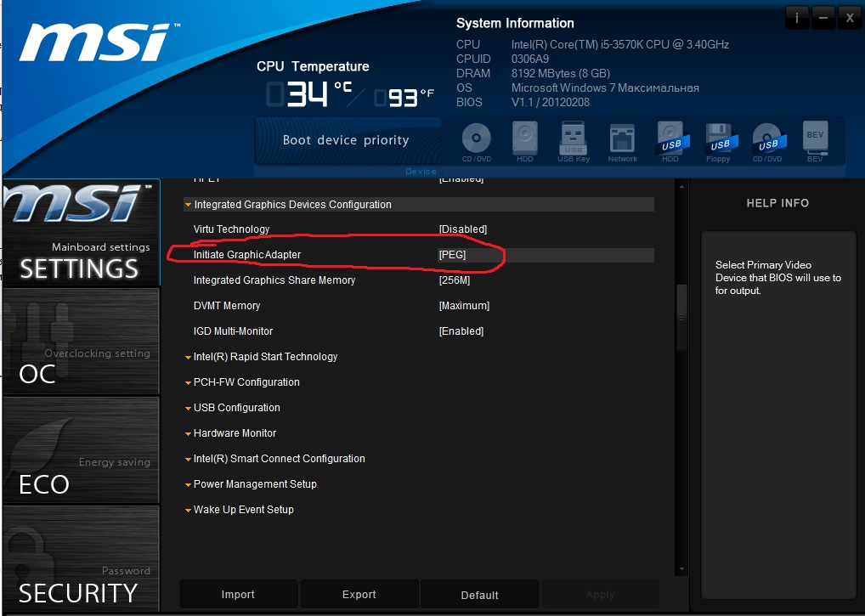Expand Intel(R) Rapid Start Technology
Image resolution: width=865 pixels, height=616 pixels.
[262, 357]
